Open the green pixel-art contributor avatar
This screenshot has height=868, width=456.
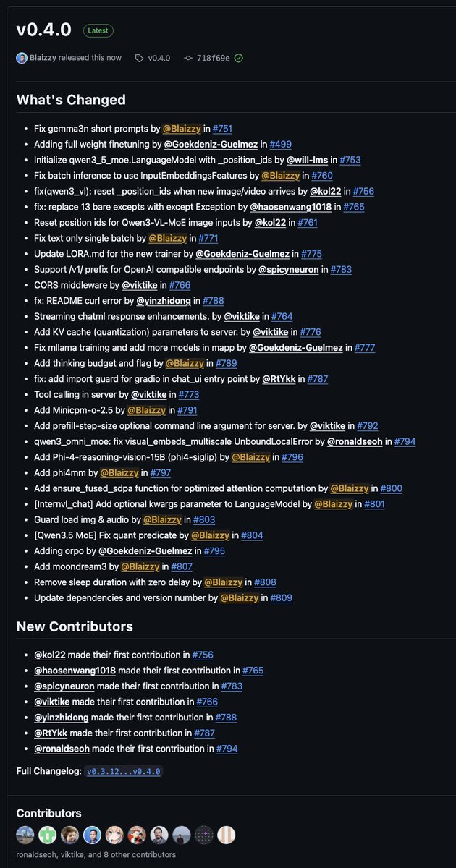[x=48, y=835]
